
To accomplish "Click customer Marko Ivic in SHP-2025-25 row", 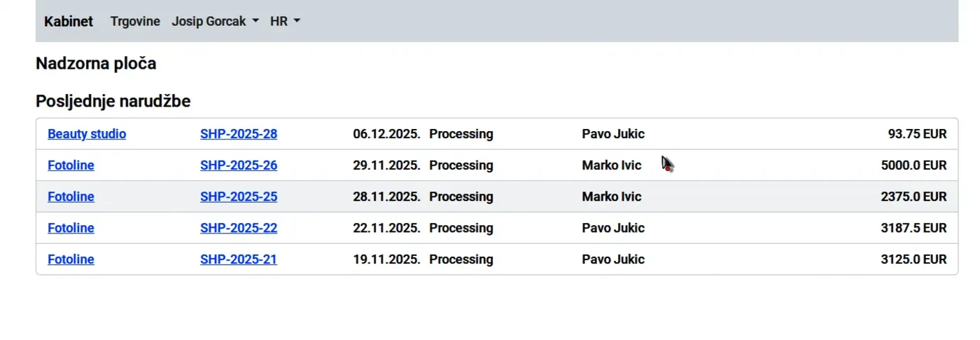I will pos(611,197).
